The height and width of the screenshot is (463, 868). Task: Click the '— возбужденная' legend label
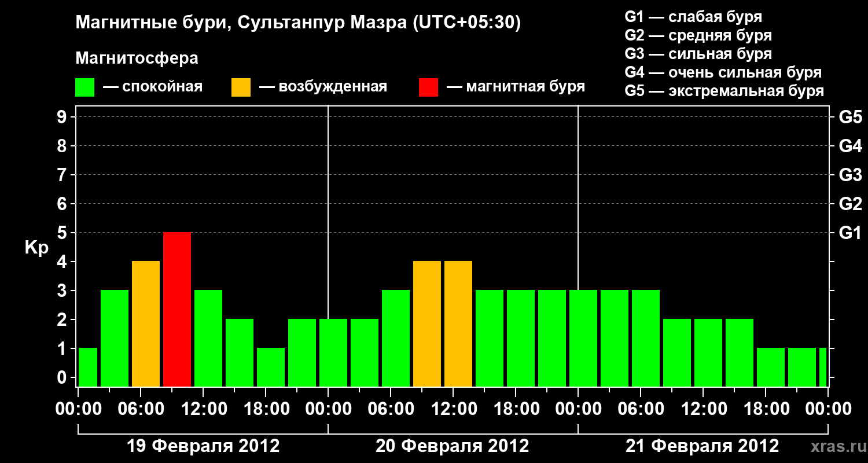[x=323, y=87]
